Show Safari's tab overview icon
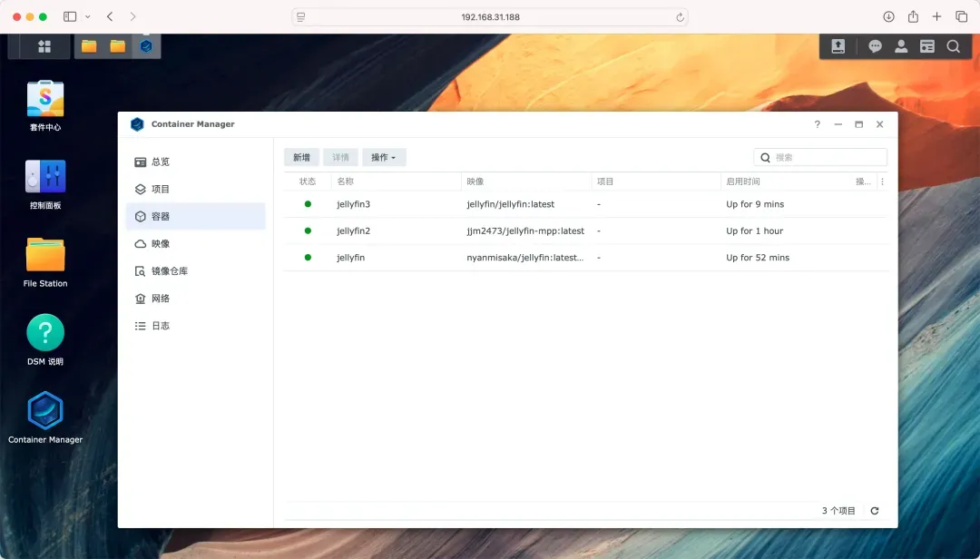Viewport: 980px width, 559px height. (961, 17)
